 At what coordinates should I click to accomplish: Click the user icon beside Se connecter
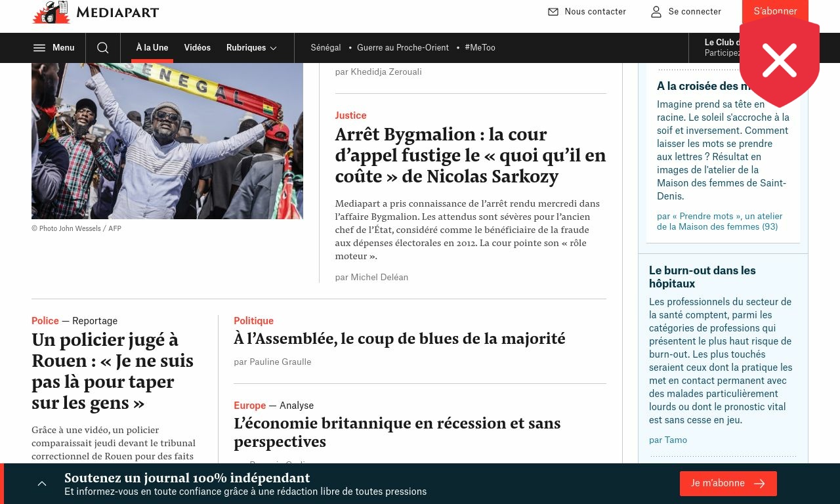click(656, 12)
